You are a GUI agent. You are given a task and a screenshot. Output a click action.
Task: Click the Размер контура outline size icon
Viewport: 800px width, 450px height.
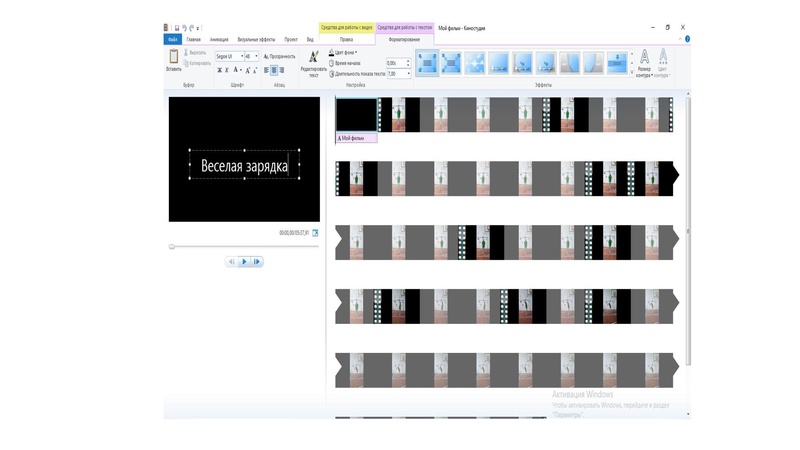644,58
